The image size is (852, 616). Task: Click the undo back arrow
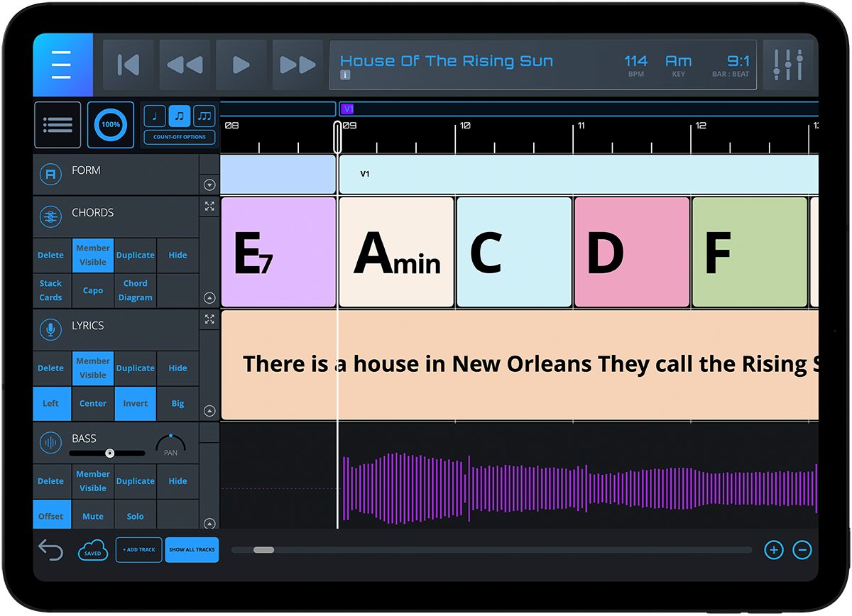(x=50, y=549)
